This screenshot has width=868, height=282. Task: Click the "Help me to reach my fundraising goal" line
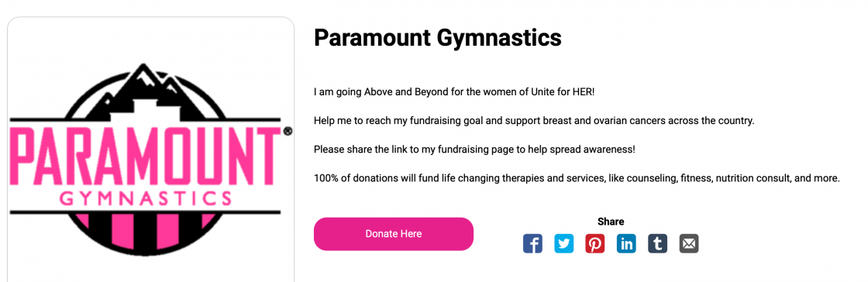534,120
